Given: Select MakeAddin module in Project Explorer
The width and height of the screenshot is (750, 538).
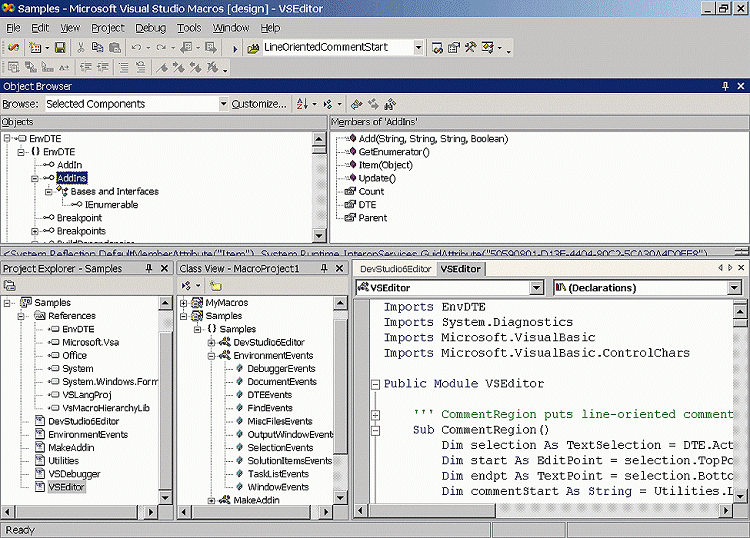Looking at the screenshot, I should click(71, 448).
